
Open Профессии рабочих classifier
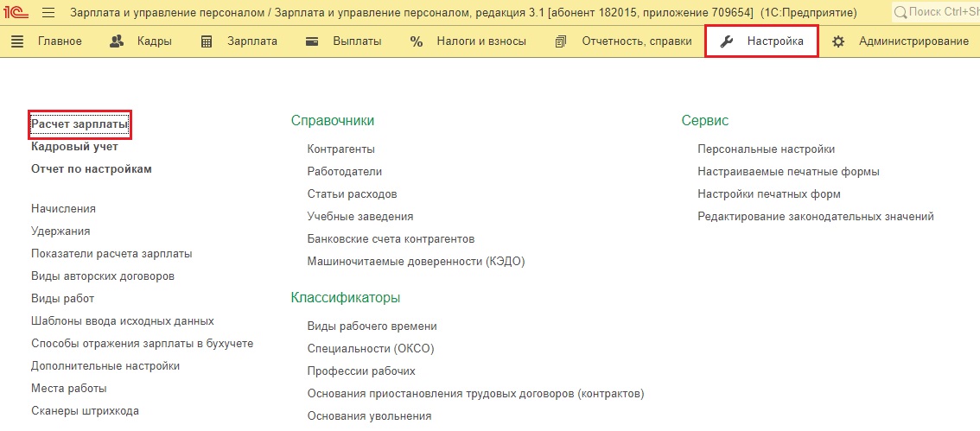click(x=361, y=371)
